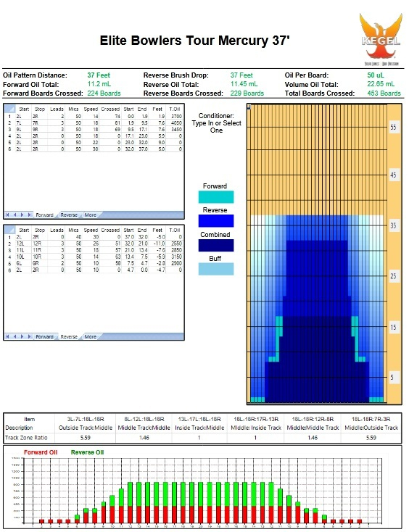The width and height of the screenshot is (409, 532).
Task: Click the ratio 5.59 under Middle:Outside Track
Action: (x=371, y=438)
